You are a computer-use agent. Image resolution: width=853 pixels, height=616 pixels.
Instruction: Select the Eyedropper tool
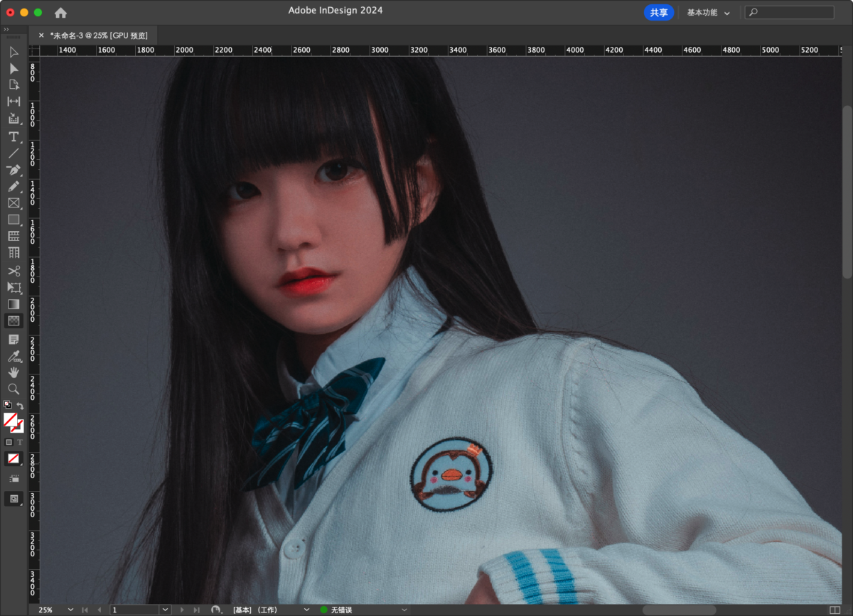click(x=14, y=355)
